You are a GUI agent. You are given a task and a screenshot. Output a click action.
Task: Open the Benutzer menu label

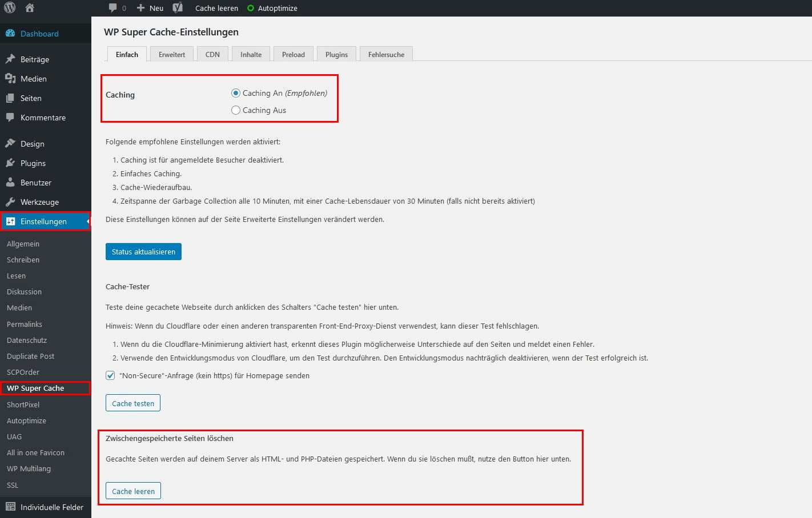pos(36,183)
